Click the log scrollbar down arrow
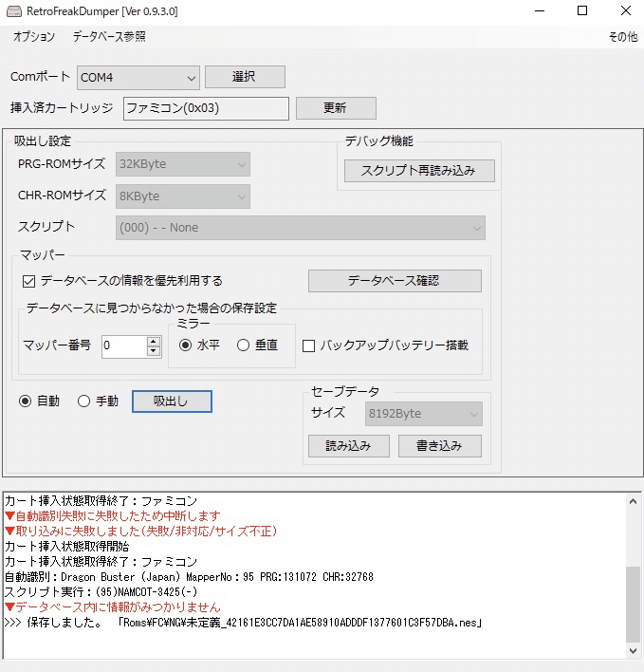 (633, 651)
